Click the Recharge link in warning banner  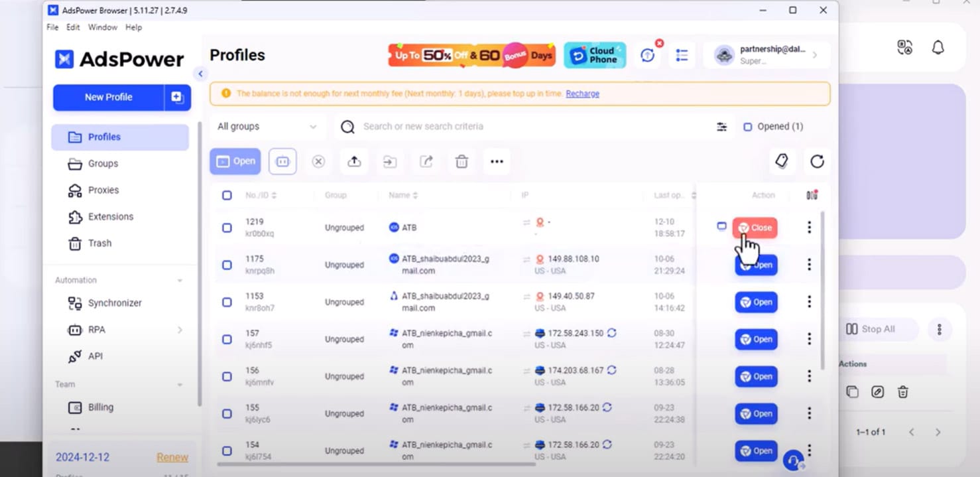pos(582,94)
